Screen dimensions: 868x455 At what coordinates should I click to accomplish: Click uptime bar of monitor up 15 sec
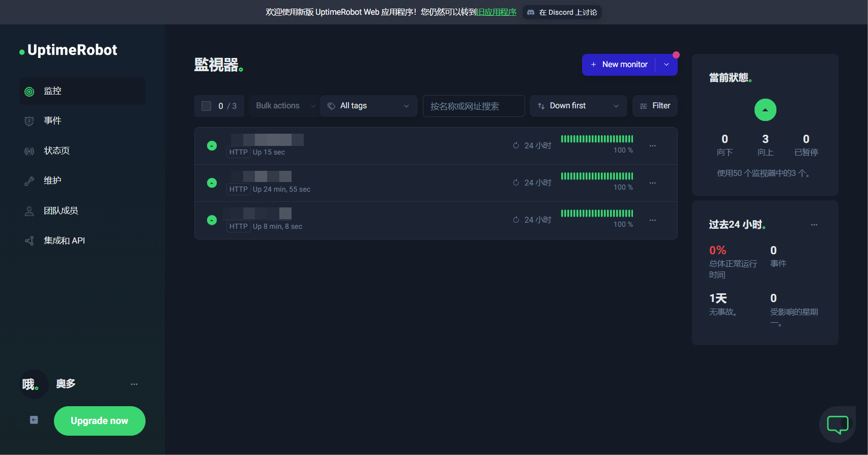click(597, 139)
